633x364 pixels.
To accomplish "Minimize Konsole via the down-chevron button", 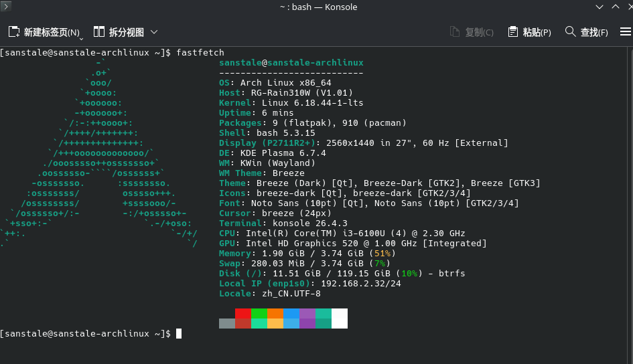I will click(600, 7).
